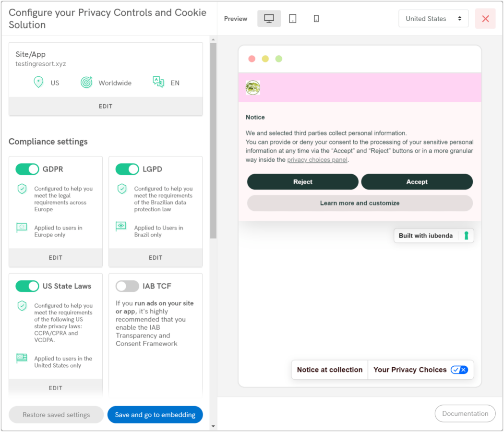This screenshot has width=504, height=432.
Task: Click the green traffic light dot
Action: click(x=278, y=58)
